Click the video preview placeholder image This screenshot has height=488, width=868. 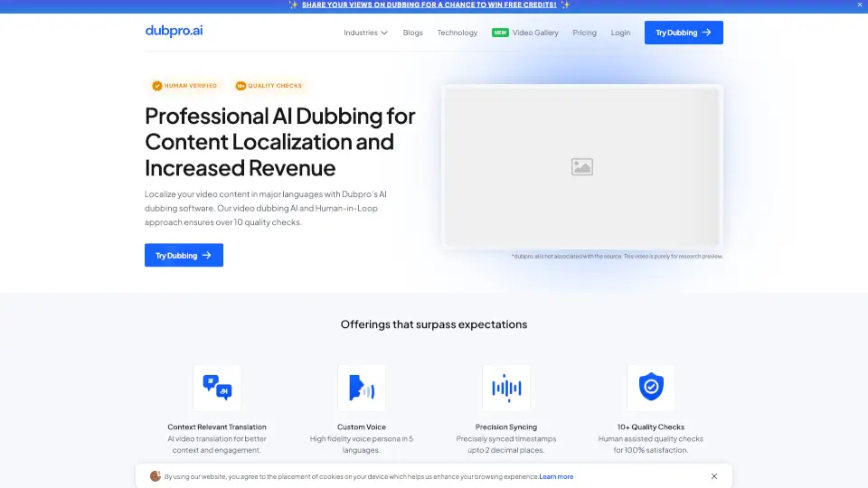[581, 166]
